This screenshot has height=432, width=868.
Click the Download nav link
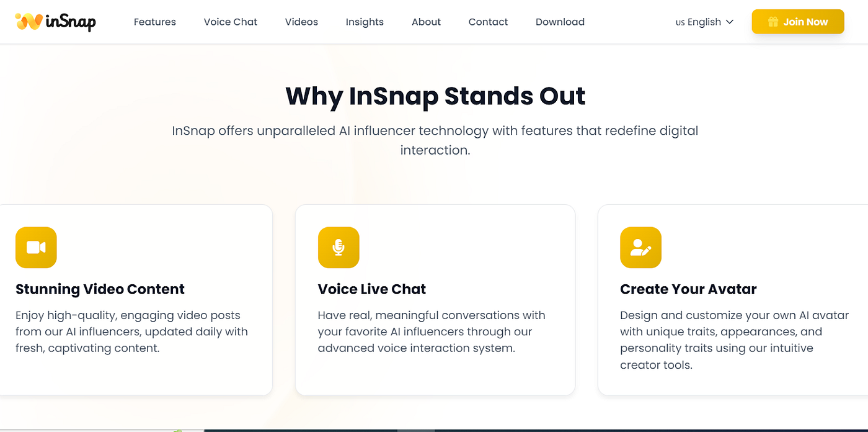(x=560, y=22)
